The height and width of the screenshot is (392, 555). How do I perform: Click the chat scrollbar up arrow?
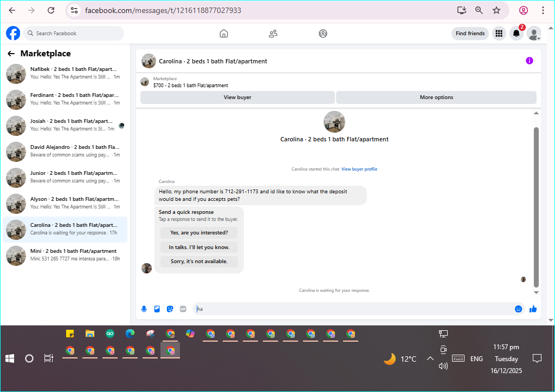(536, 113)
